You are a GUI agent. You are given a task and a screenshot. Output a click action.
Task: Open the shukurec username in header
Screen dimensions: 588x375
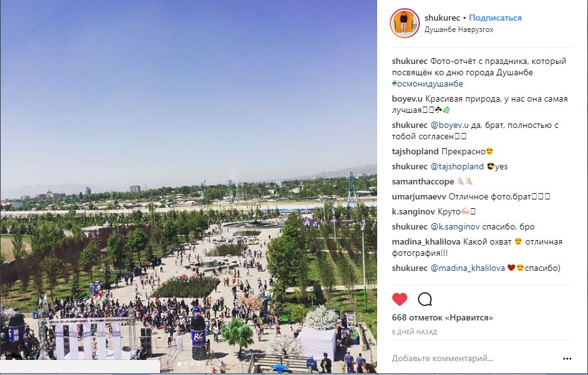(x=442, y=18)
